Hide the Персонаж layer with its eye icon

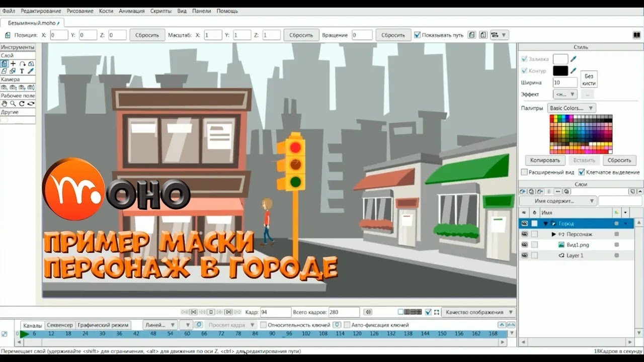click(524, 234)
